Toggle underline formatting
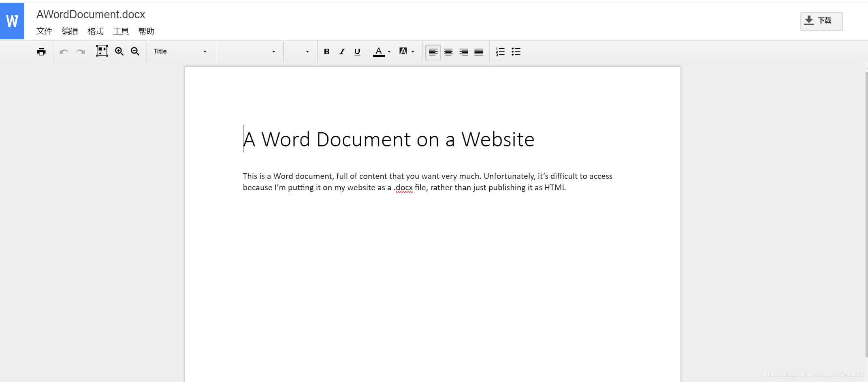Image resolution: width=868 pixels, height=382 pixels. coord(357,52)
